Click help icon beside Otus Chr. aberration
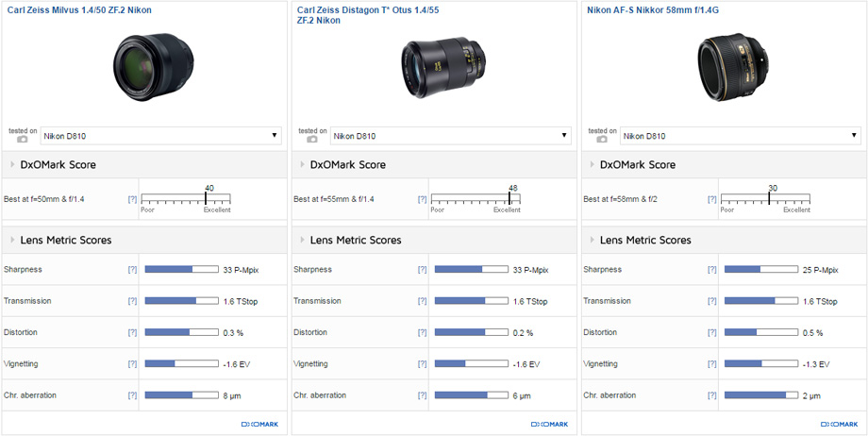The image size is (868, 436). 422,395
